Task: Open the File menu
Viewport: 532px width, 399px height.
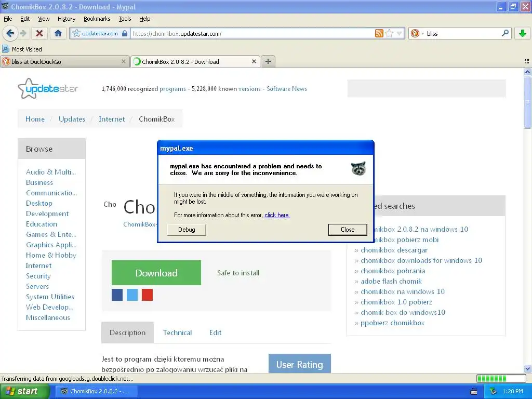Action: point(8,19)
